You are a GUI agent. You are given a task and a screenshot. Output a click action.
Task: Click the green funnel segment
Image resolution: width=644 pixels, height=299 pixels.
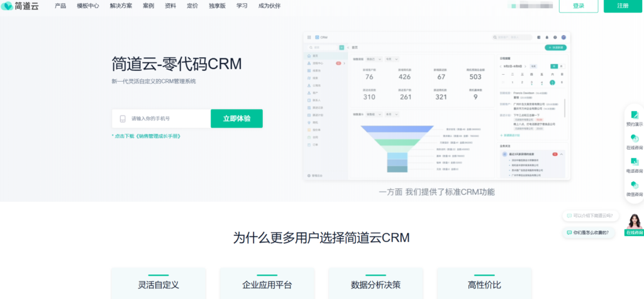397,143
